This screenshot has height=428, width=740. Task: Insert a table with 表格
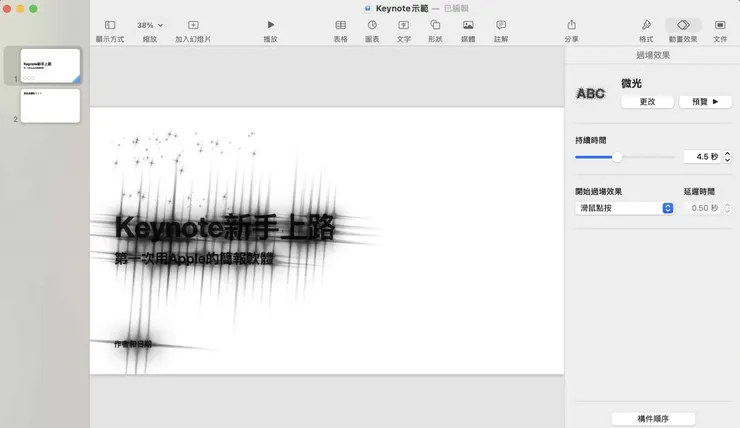[x=340, y=31]
